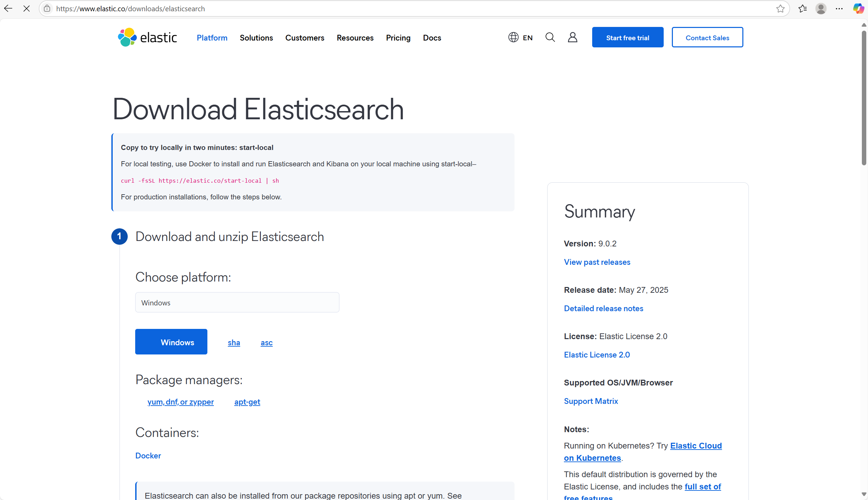This screenshot has height=500, width=868.
Task: Click the Start free trial button
Action: pyautogui.click(x=627, y=37)
